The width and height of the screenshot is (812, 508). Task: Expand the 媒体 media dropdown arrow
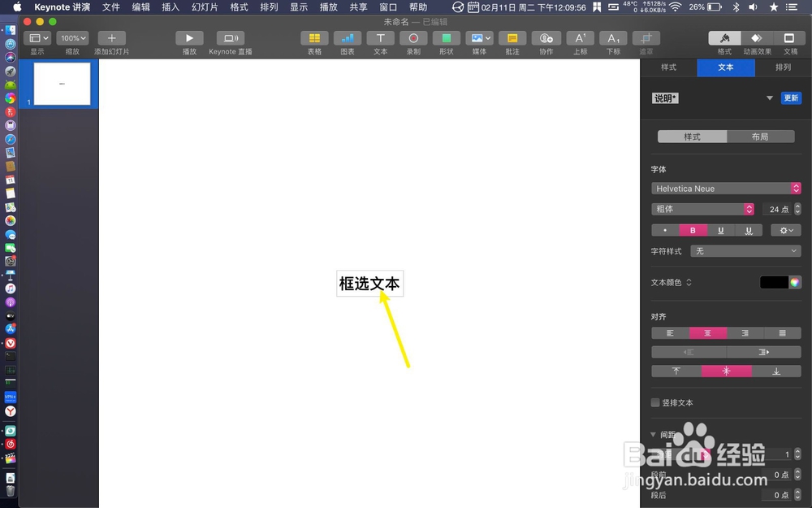pyautogui.click(x=488, y=38)
